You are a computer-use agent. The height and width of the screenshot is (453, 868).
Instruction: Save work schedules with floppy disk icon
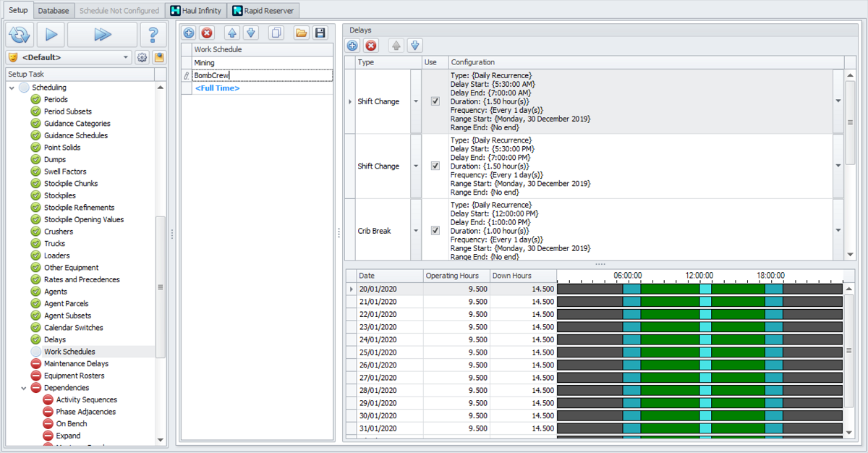(x=320, y=33)
